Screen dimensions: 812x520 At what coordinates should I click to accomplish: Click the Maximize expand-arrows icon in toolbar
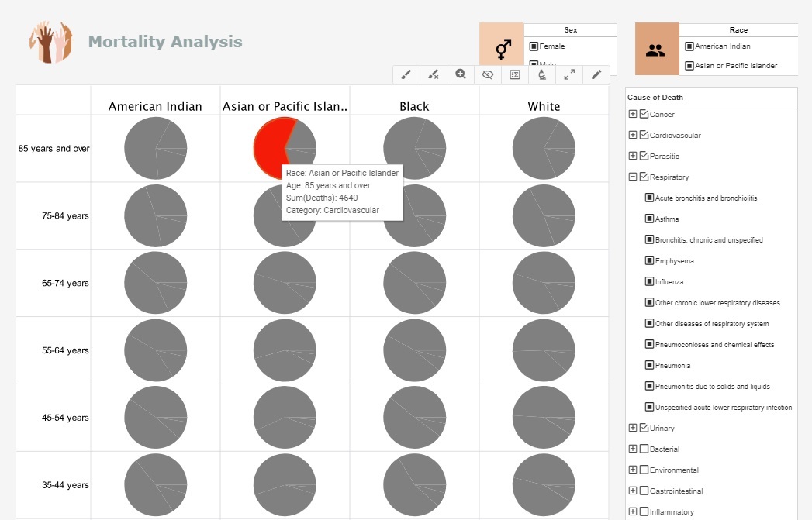pyautogui.click(x=569, y=74)
